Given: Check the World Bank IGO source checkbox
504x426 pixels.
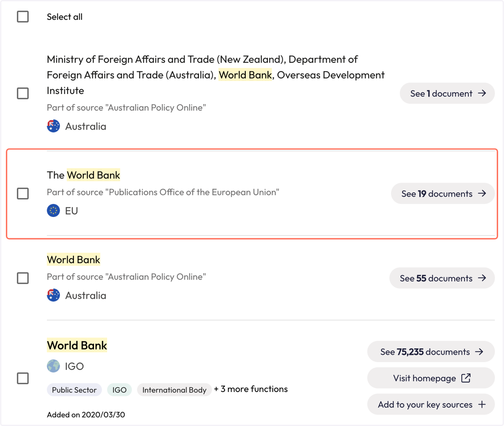Looking at the screenshot, I should [x=23, y=378].
